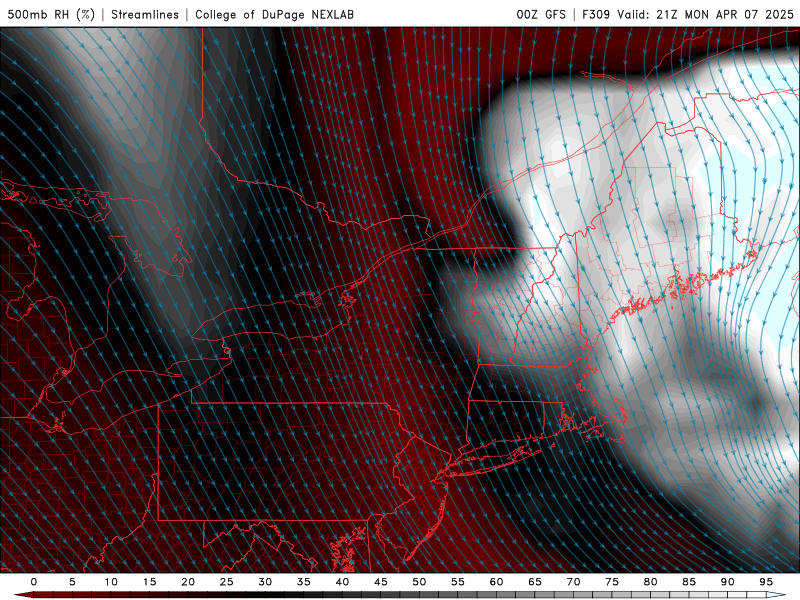Click the 'Streamlines' header label
Image resolution: width=800 pixels, height=600 pixels.
point(145,14)
